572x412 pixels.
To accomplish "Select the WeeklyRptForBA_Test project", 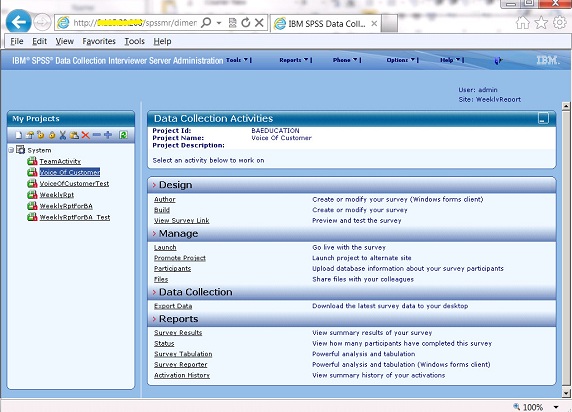I will 75,217.
